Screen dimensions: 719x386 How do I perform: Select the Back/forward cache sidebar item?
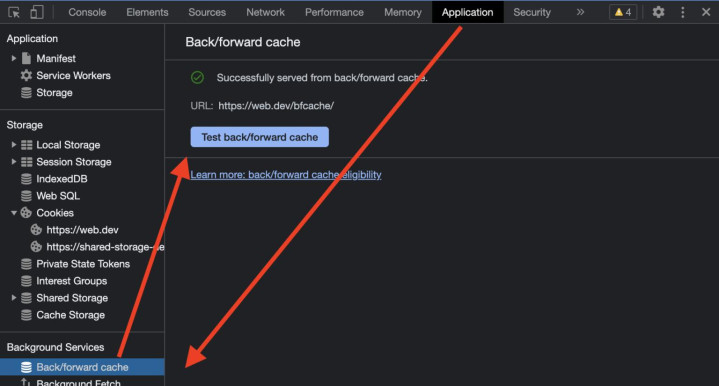coord(82,367)
